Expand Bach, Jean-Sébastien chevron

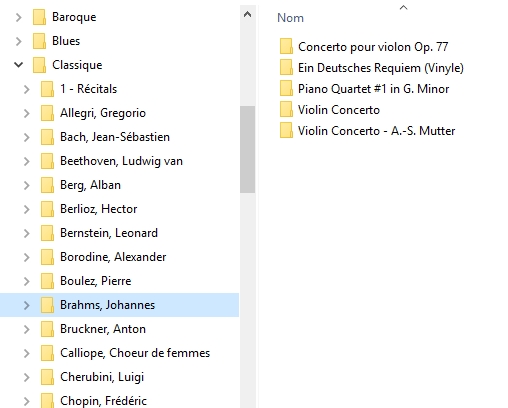click(x=27, y=137)
